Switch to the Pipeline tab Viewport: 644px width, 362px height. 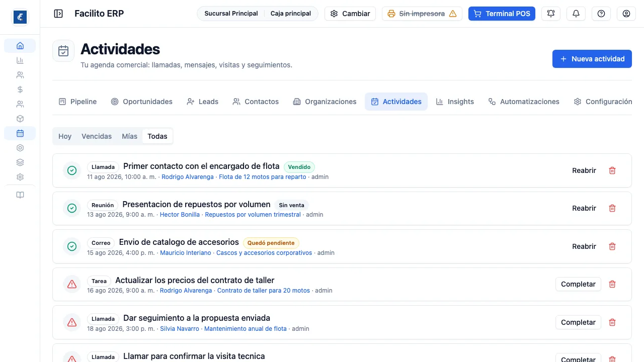coord(77,102)
